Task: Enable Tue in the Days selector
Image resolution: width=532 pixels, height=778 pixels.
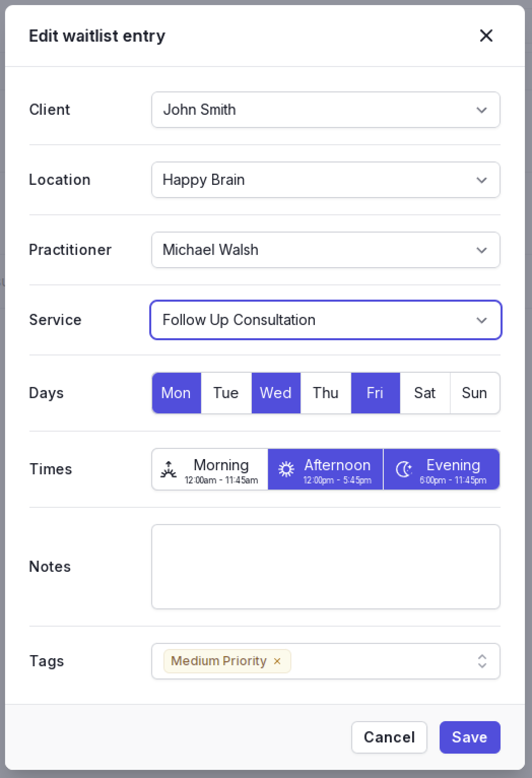Action: (226, 393)
